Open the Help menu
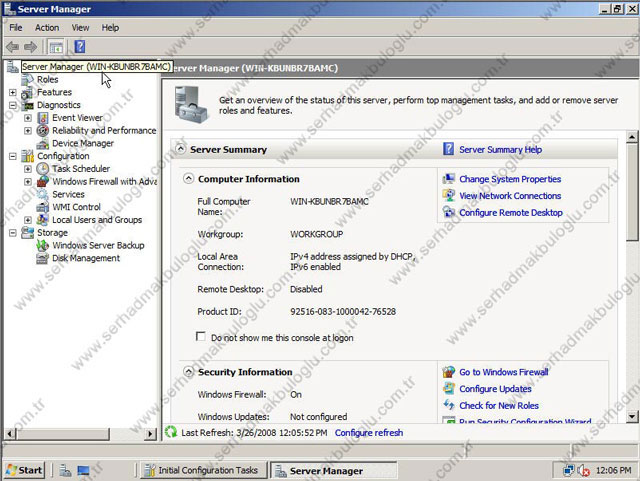Image resolution: width=640 pixels, height=481 pixels. (110, 28)
